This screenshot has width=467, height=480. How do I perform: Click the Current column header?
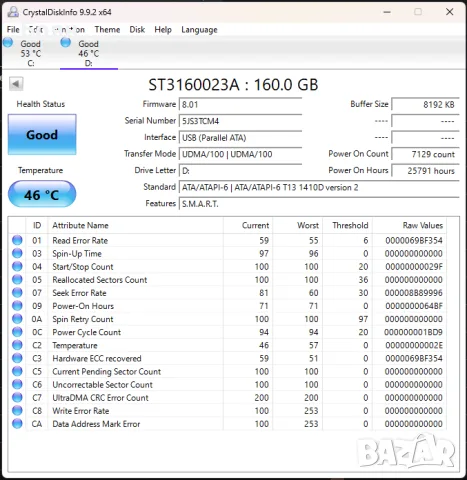click(248, 225)
